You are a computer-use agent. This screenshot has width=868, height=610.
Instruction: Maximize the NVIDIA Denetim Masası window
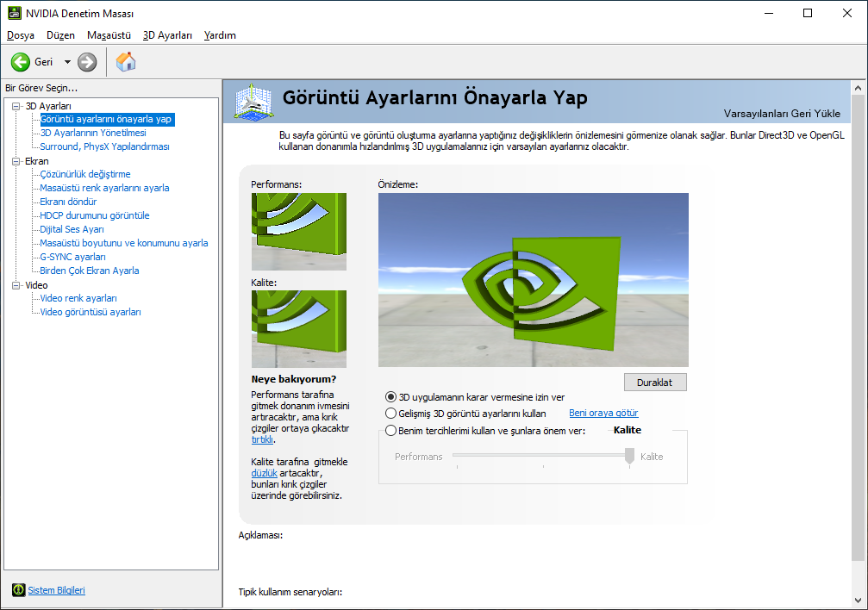click(x=808, y=13)
